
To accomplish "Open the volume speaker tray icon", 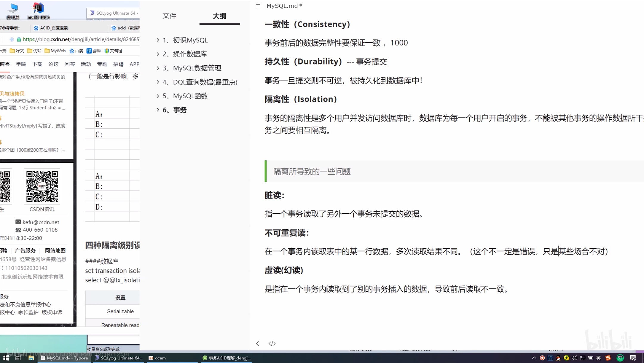I will (574, 358).
